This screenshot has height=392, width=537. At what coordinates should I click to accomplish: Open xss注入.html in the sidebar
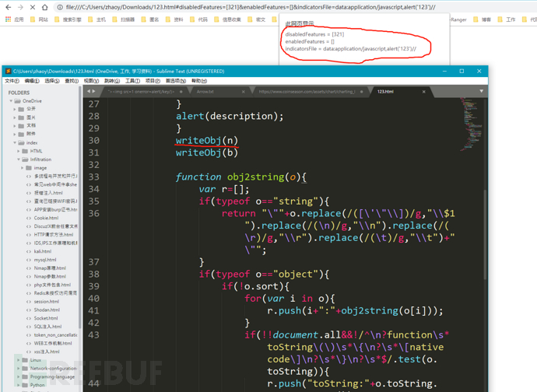[47, 352]
